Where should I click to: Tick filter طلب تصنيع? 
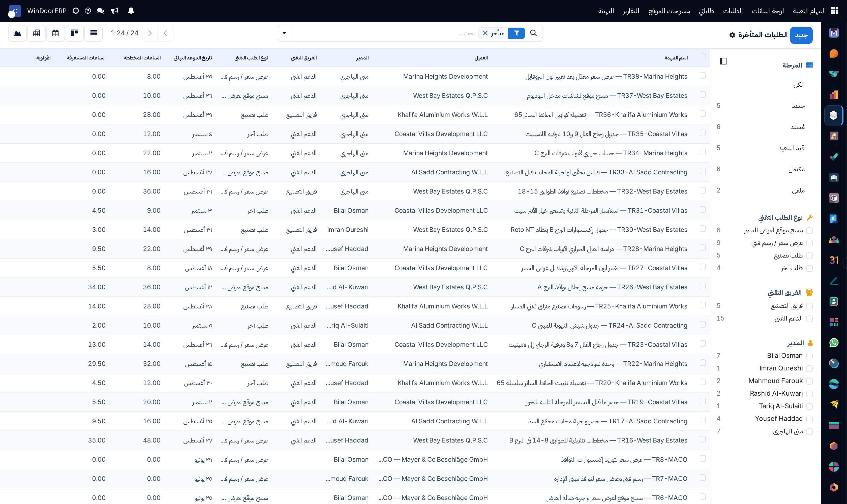click(x=809, y=256)
